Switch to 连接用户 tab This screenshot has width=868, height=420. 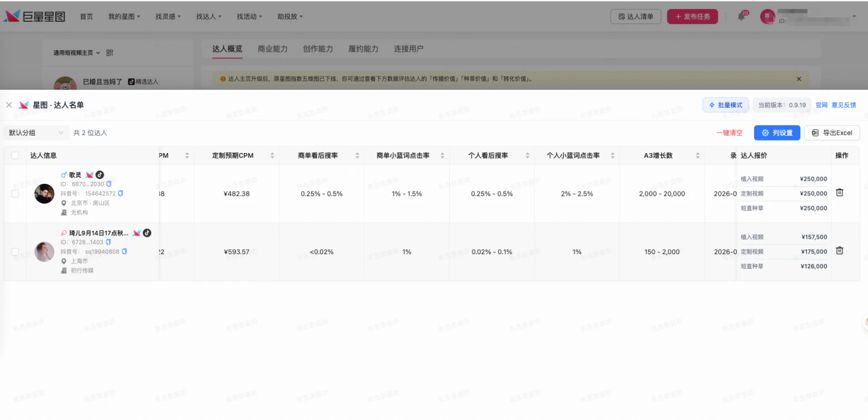coord(409,49)
